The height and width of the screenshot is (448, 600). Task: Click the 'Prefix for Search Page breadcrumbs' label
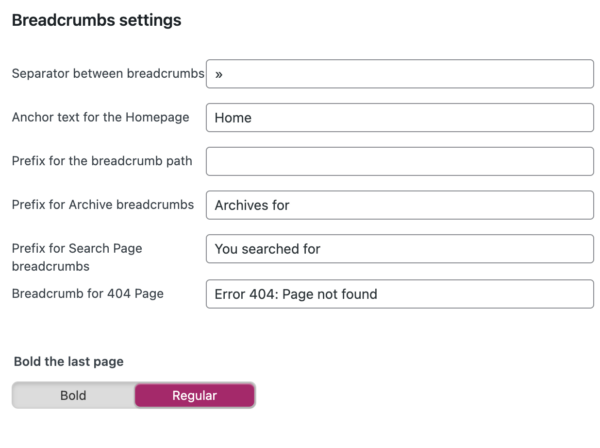[77, 257]
